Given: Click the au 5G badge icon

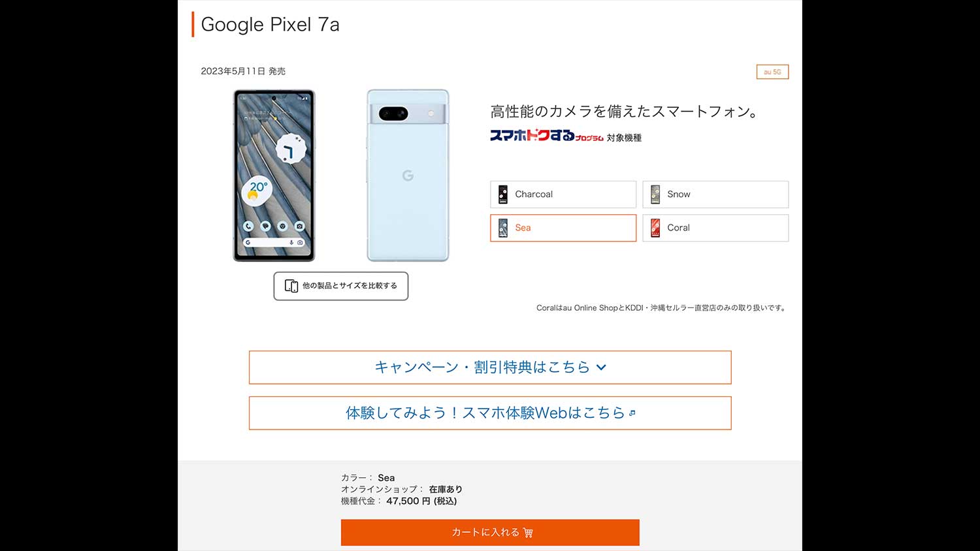Looking at the screenshot, I should pos(772,72).
